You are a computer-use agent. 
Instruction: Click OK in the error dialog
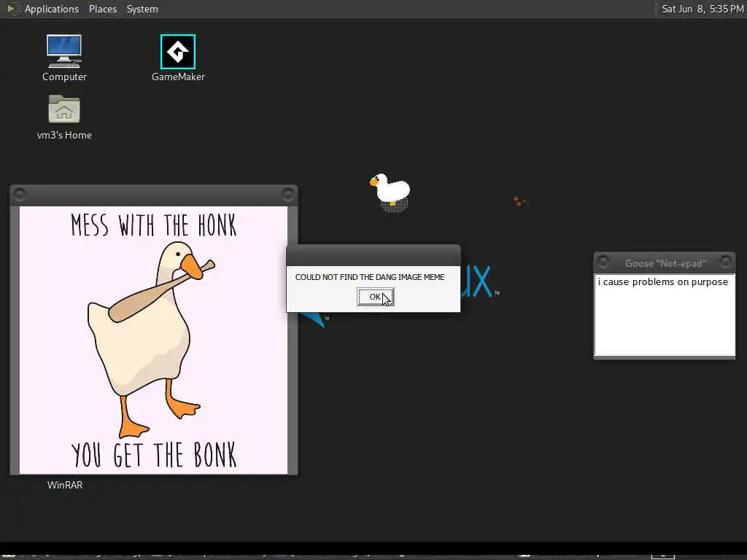(x=376, y=297)
